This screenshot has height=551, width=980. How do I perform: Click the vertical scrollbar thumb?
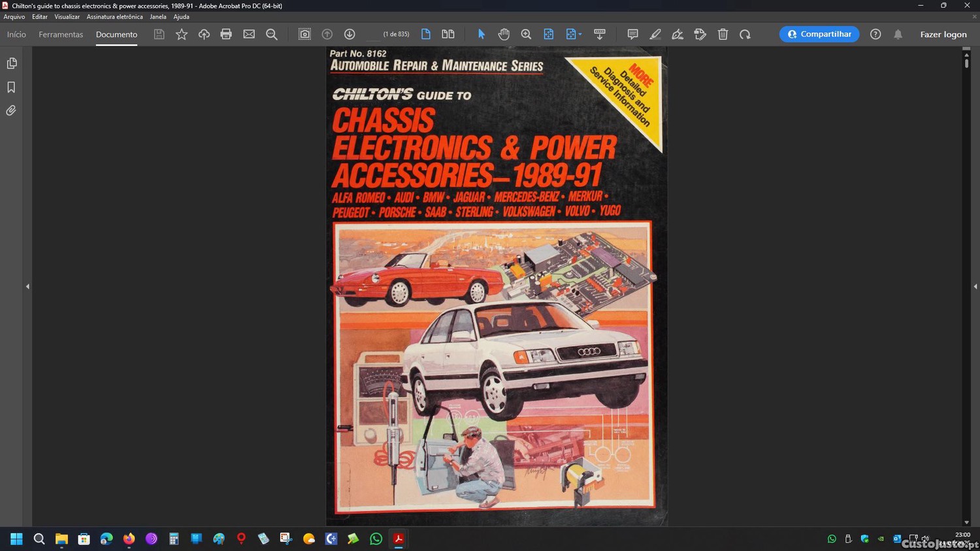coord(966,63)
